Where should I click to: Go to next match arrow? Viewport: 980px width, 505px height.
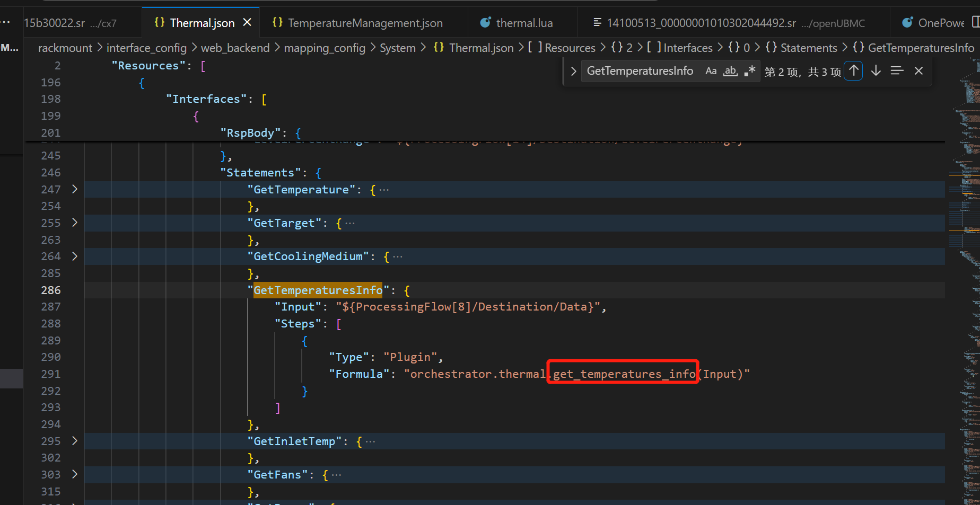click(x=876, y=71)
